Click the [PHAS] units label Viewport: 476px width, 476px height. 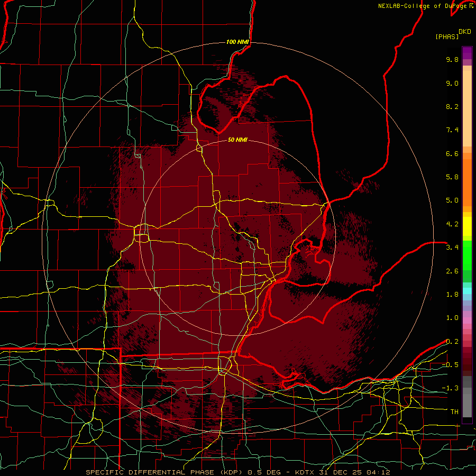[x=447, y=36]
